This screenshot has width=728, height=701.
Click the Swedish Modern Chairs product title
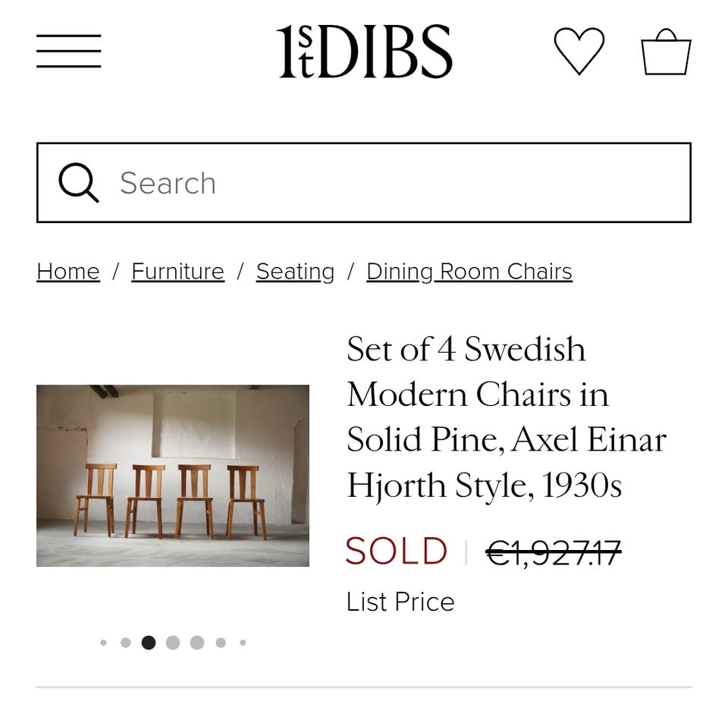click(507, 417)
